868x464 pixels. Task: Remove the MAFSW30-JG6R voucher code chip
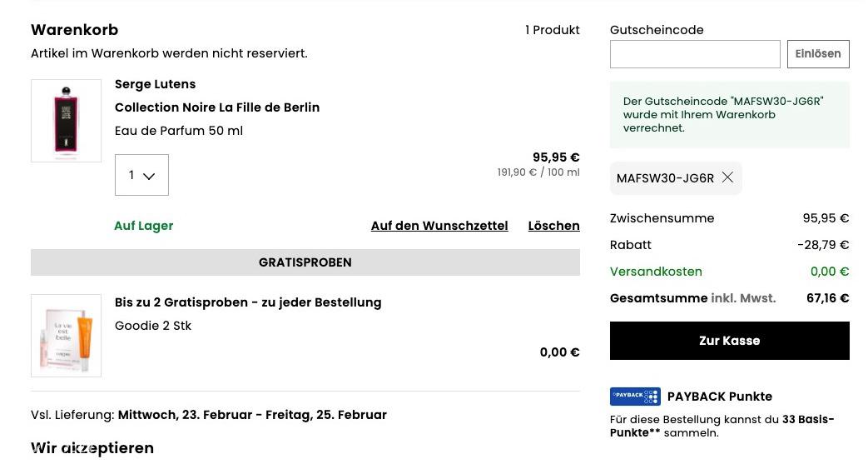pyautogui.click(x=727, y=177)
